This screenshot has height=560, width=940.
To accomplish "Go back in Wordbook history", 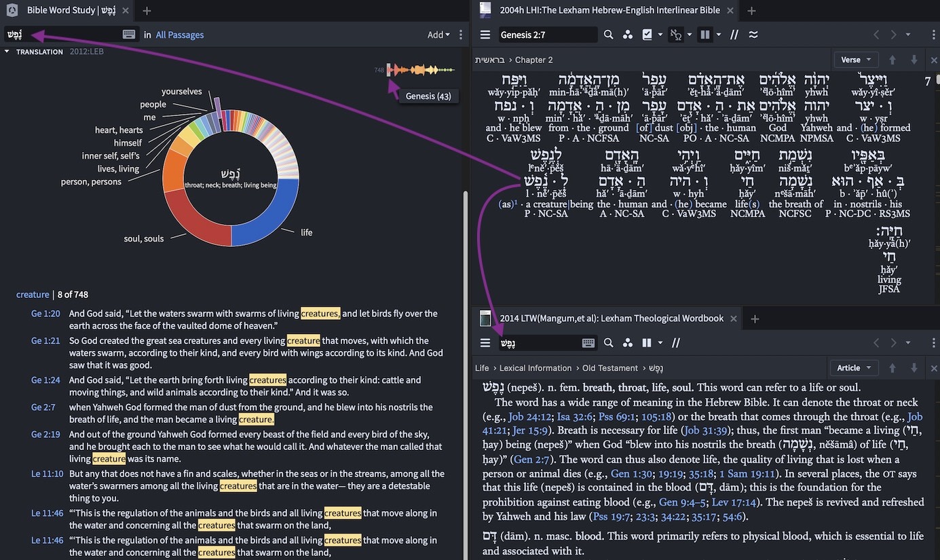I will (x=876, y=343).
